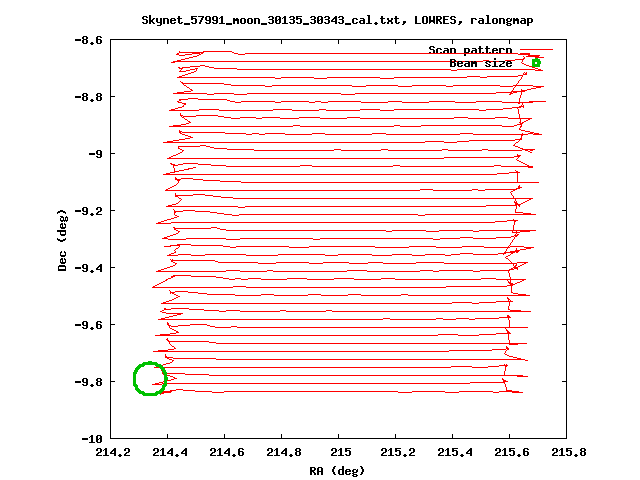Click the -9.6 Dec axis tick label
Image resolution: width=640 pixels, height=480 pixels.
point(88,325)
